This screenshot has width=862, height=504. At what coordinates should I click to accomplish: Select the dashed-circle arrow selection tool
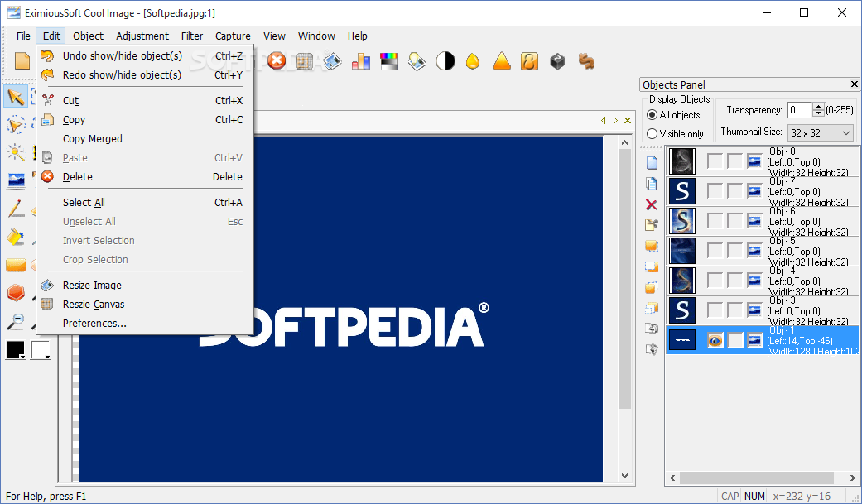(16, 125)
